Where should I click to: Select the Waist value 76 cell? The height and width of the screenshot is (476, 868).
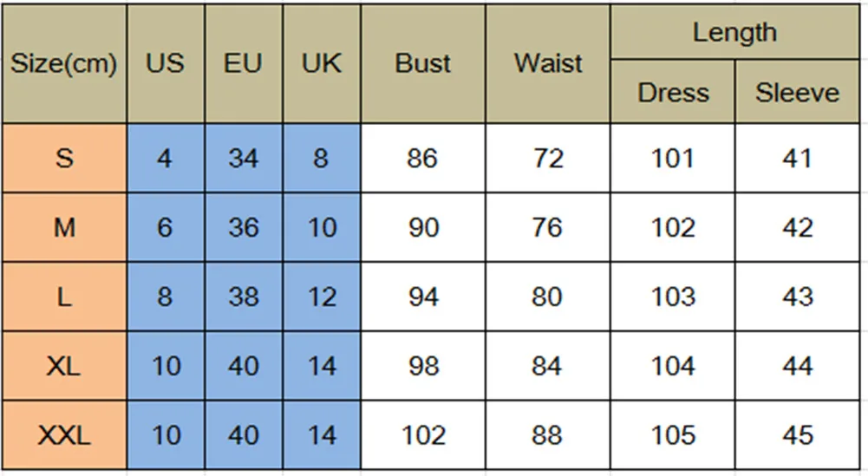pyautogui.click(x=548, y=227)
